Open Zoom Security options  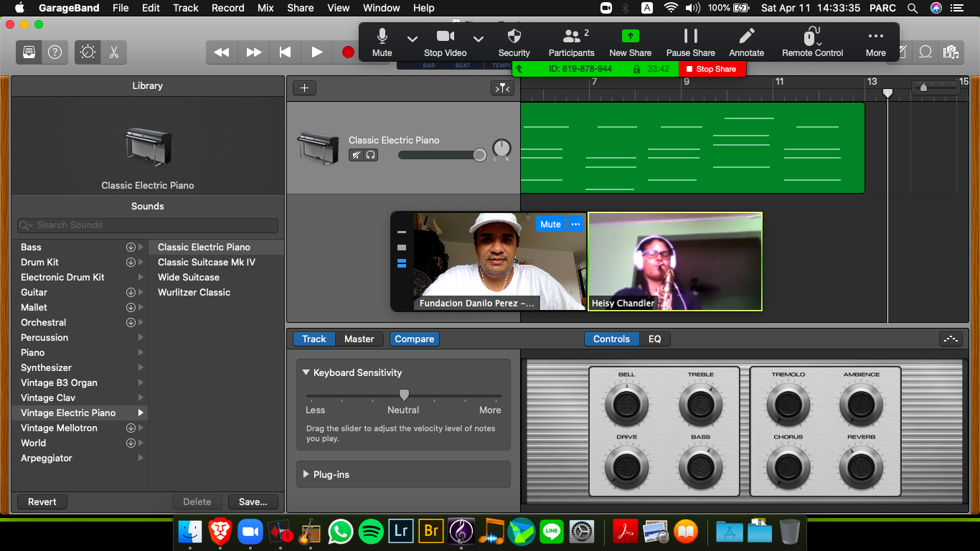click(514, 43)
